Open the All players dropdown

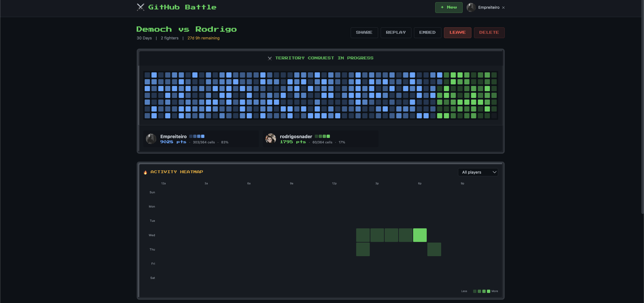(x=478, y=172)
